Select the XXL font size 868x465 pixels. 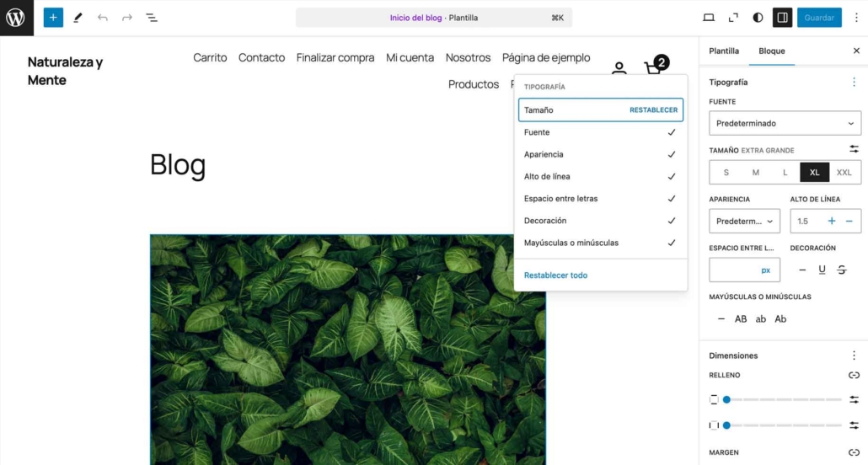click(x=844, y=172)
